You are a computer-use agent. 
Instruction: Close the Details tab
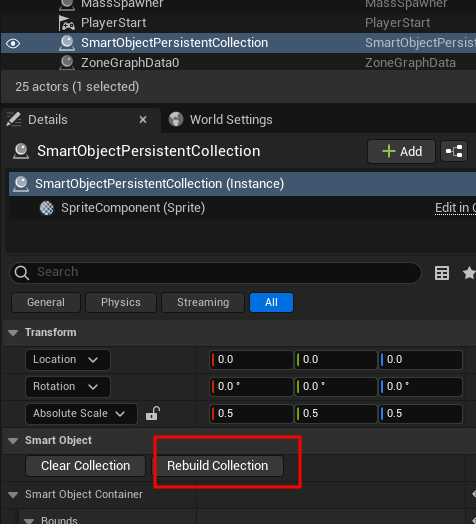point(143,120)
